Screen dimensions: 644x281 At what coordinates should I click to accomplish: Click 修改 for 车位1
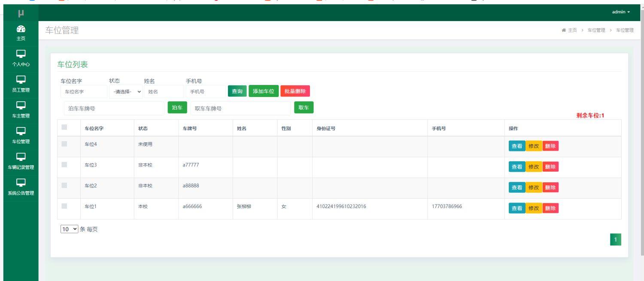coord(534,208)
